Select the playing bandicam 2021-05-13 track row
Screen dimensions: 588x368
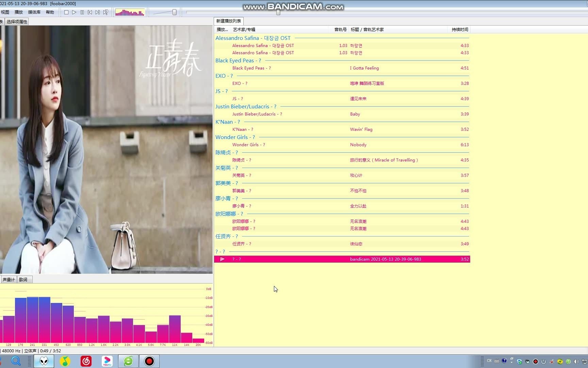click(x=342, y=259)
